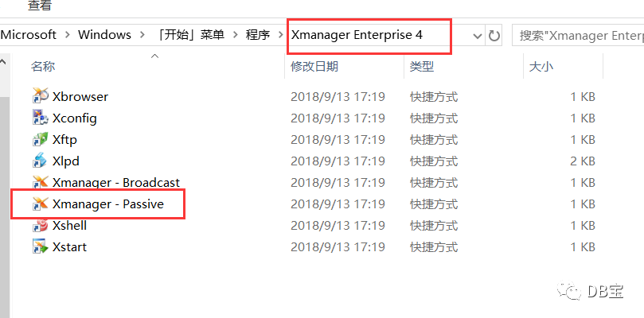Select the Xlpd shortcut icon
644x318 pixels.
click(40, 161)
